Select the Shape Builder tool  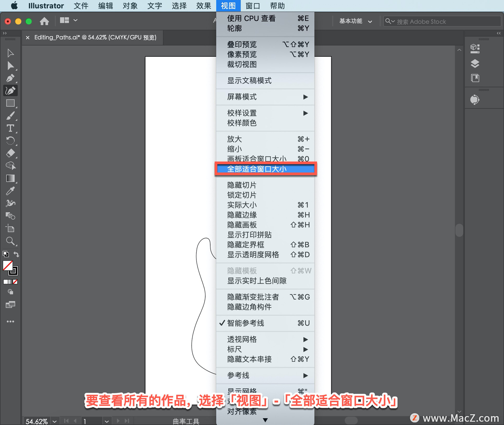click(10, 165)
